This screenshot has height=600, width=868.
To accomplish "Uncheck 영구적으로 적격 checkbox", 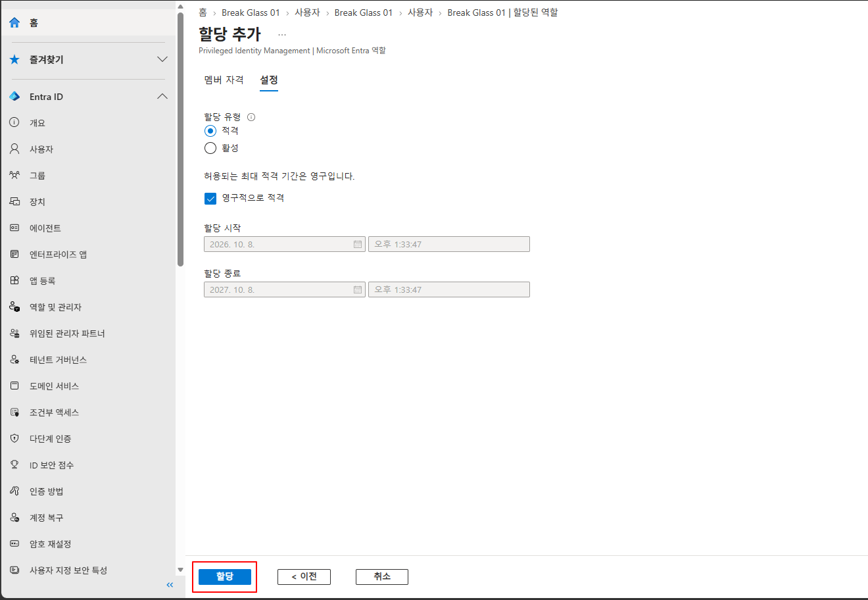I will point(210,198).
